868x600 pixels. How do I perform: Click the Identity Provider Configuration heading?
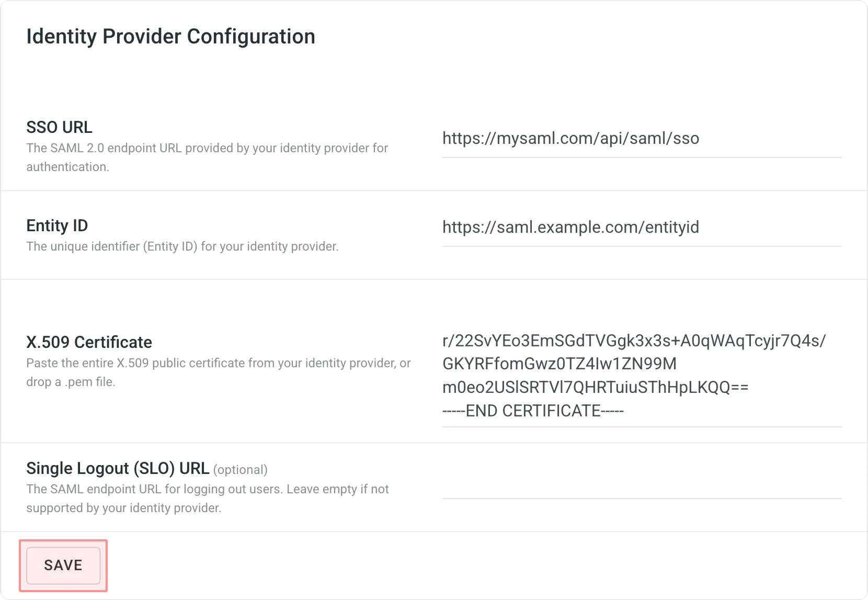[171, 36]
